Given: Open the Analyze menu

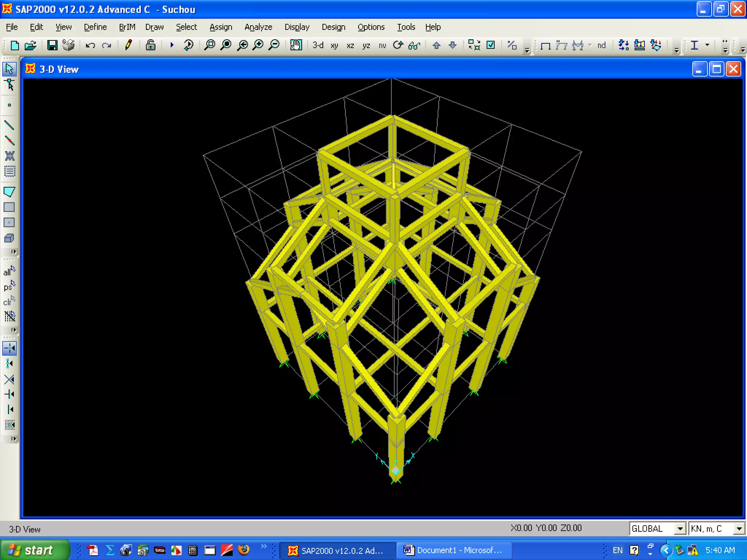Looking at the screenshot, I should 258,27.
